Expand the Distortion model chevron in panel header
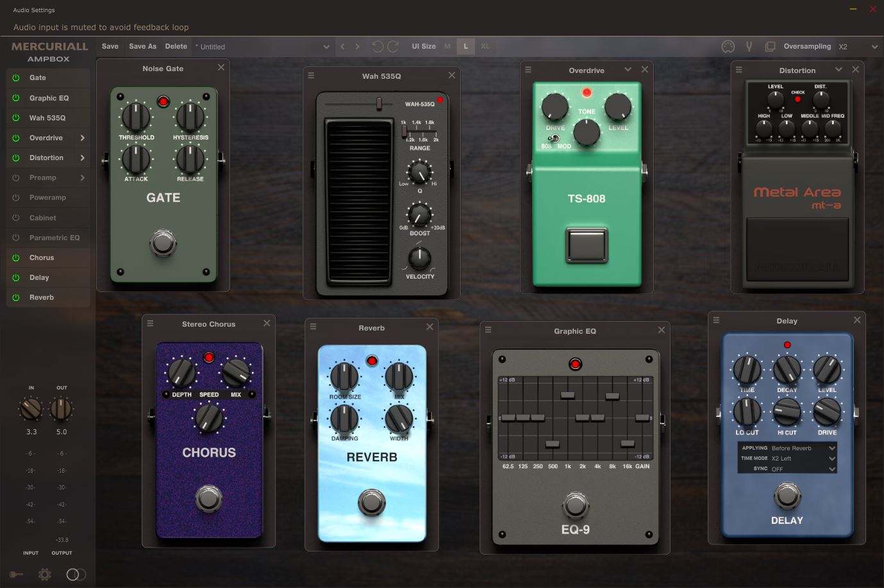The height and width of the screenshot is (588, 884). [x=838, y=69]
